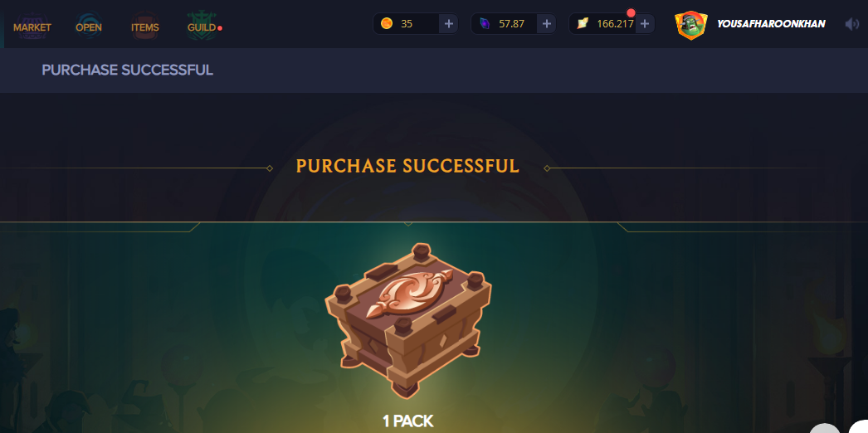Mute sound with the speaker icon

click(852, 24)
